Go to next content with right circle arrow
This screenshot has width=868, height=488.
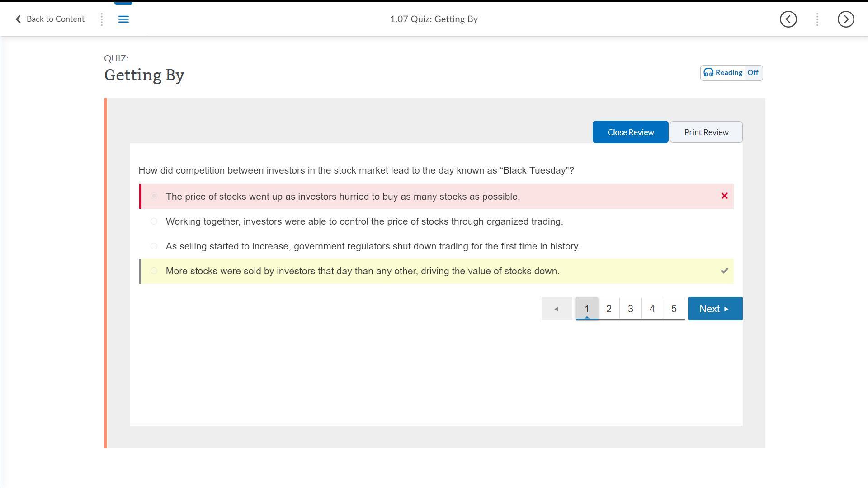point(845,19)
